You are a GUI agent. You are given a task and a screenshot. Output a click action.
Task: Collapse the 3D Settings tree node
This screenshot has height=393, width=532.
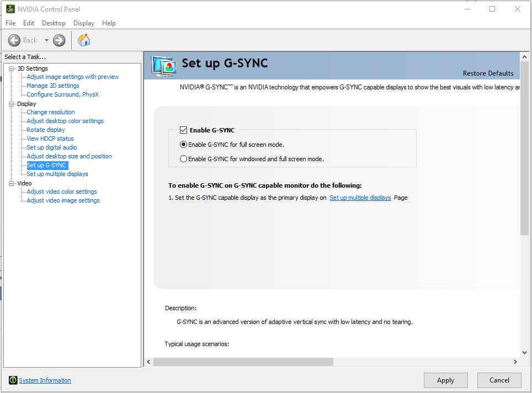pos(11,68)
